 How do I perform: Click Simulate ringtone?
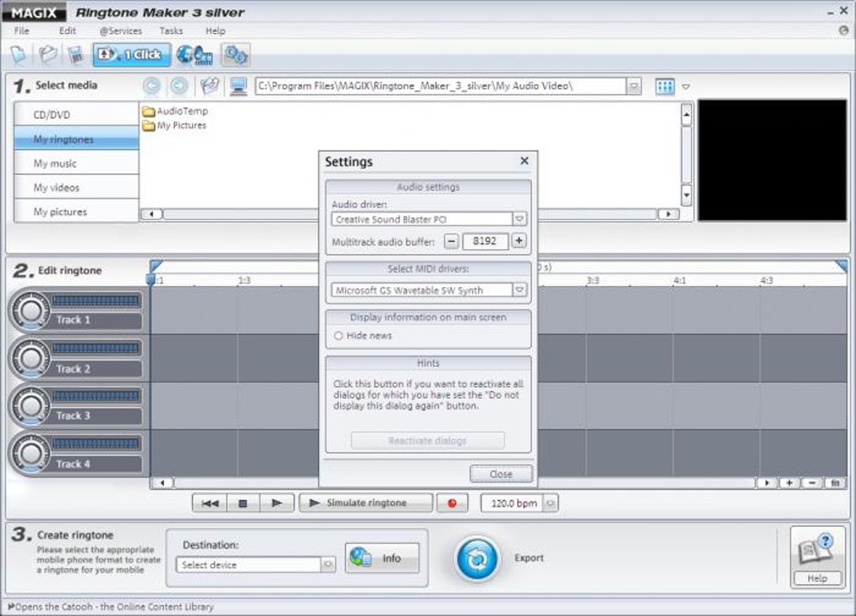click(366, 503)
